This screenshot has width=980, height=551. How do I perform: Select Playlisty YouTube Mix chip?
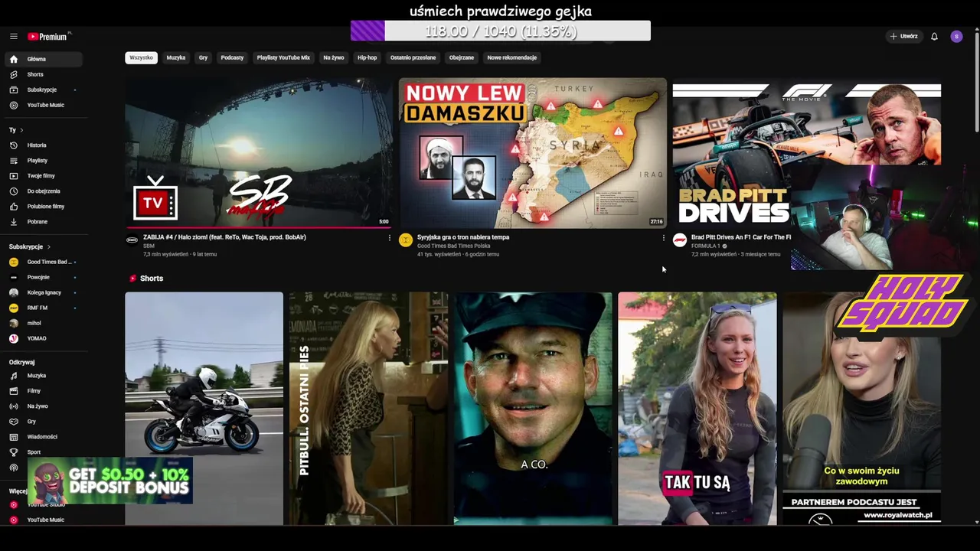(x=283, y=57)
